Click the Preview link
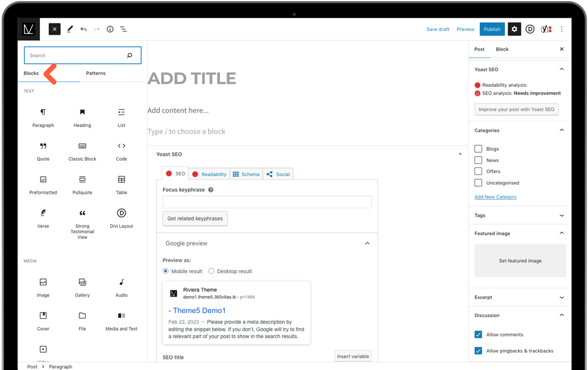 tap(465, 29)
